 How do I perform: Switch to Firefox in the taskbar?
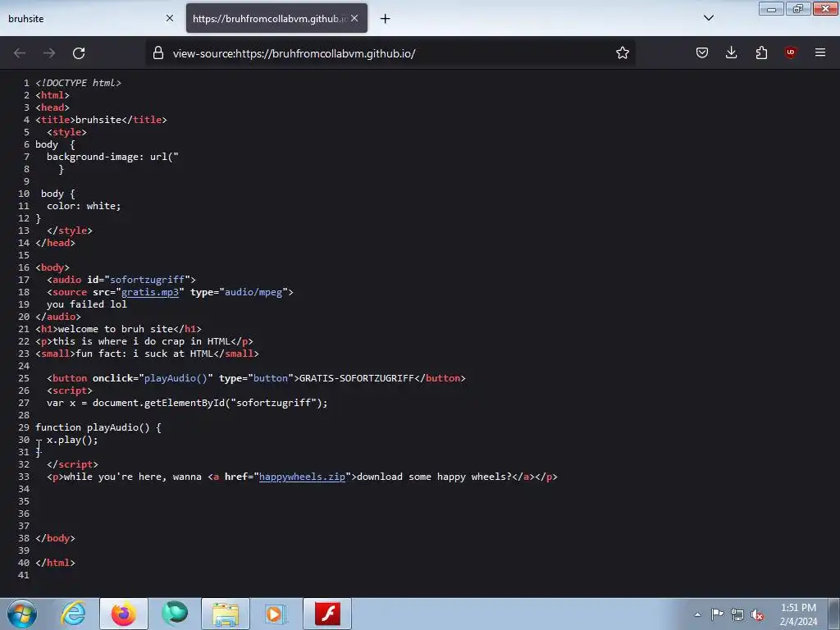pyautogui.click(x=124, y=614)
